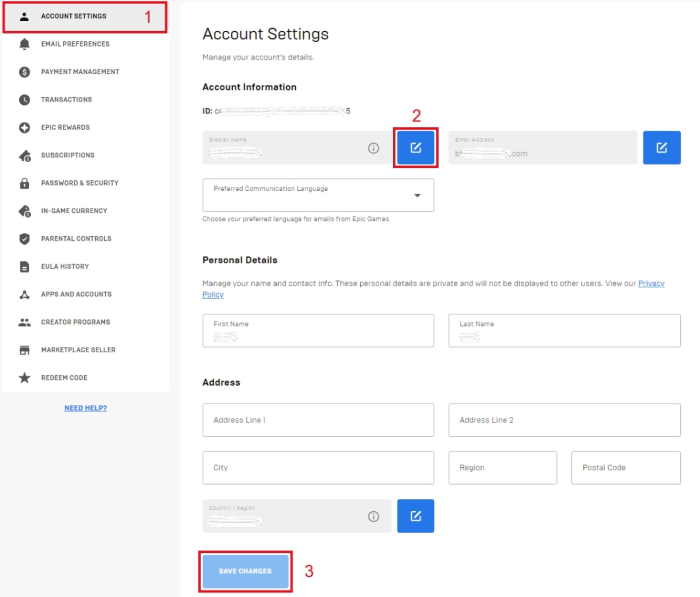Expand Preferred Communication Language dropdown arrow
Screen dimensions: 700x597
(x=417, y=195)
